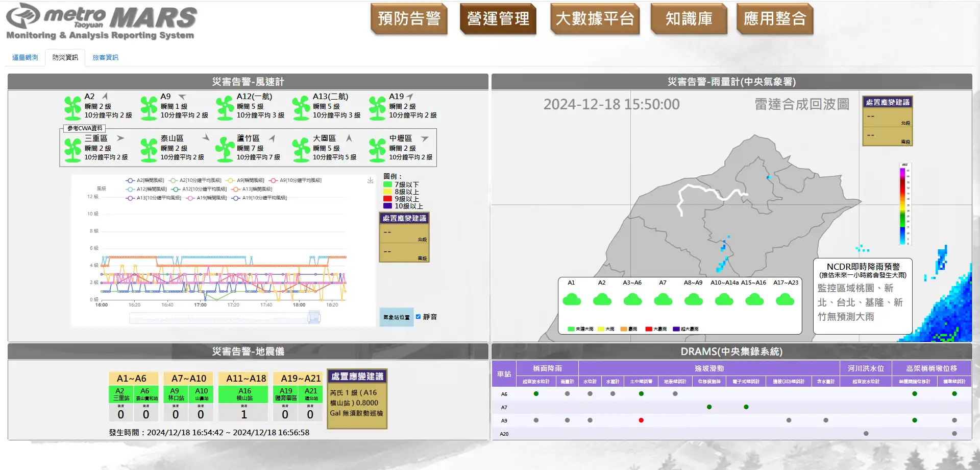The height and width of the screenshot is (470, 980).
Task: Toggle A2[瞬間風級] series in chart legend
Action: [x=145, y=180]
